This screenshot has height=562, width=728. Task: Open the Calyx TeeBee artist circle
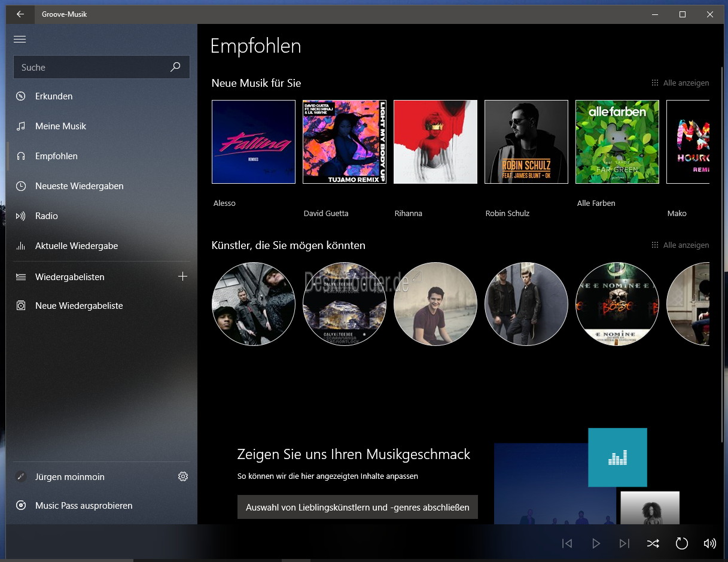[345, 304]
